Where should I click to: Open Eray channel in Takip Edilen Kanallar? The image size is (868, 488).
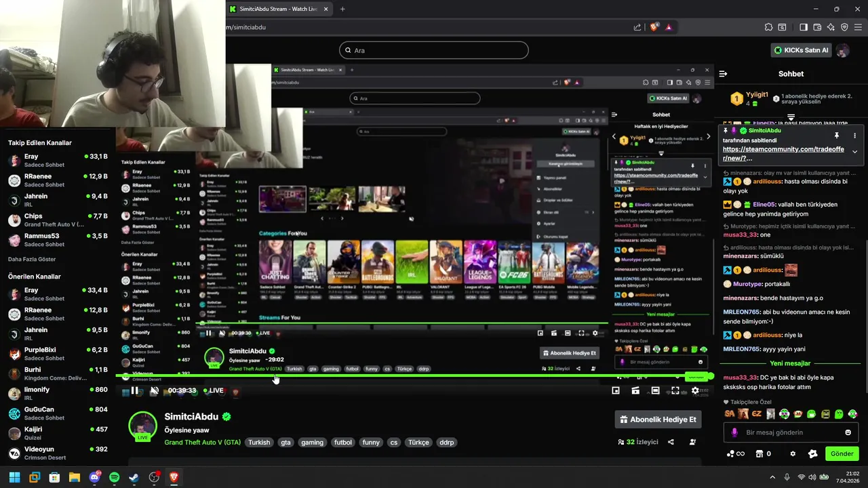[x=58, y=160]
